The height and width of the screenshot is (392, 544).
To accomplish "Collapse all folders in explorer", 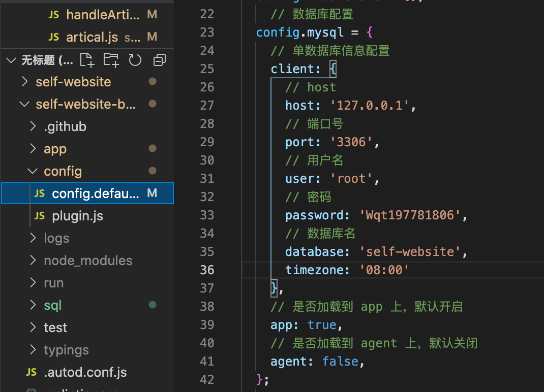I will (160, 60).
